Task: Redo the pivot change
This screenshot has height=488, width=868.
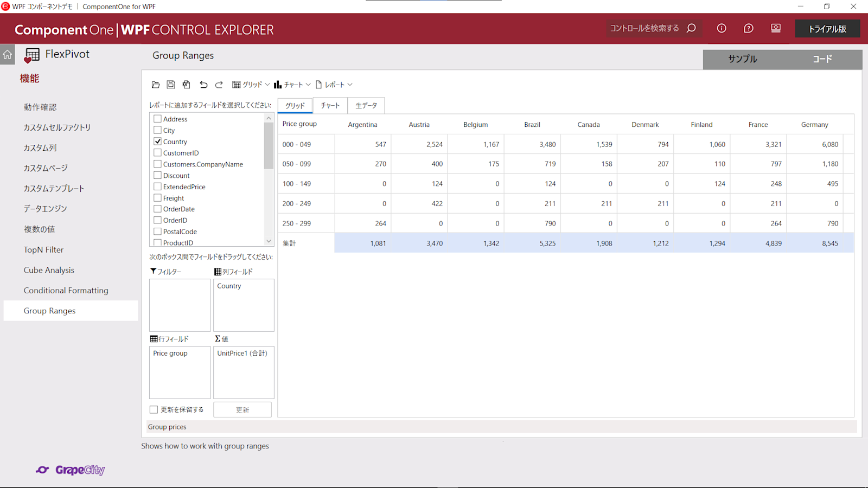Action: pos(219,85)
